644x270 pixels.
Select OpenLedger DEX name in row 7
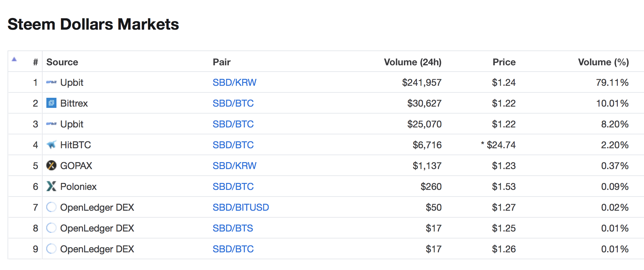97,207
